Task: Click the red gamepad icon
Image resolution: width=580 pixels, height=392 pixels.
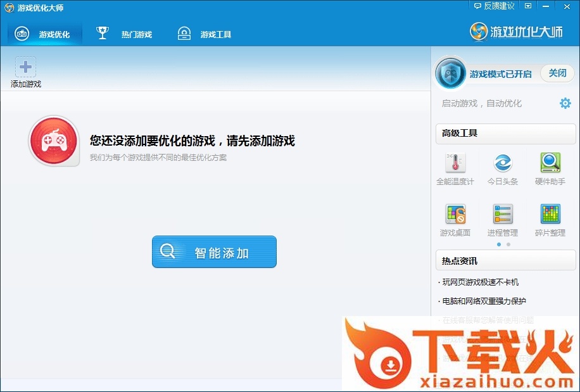Action: (54, 141)
